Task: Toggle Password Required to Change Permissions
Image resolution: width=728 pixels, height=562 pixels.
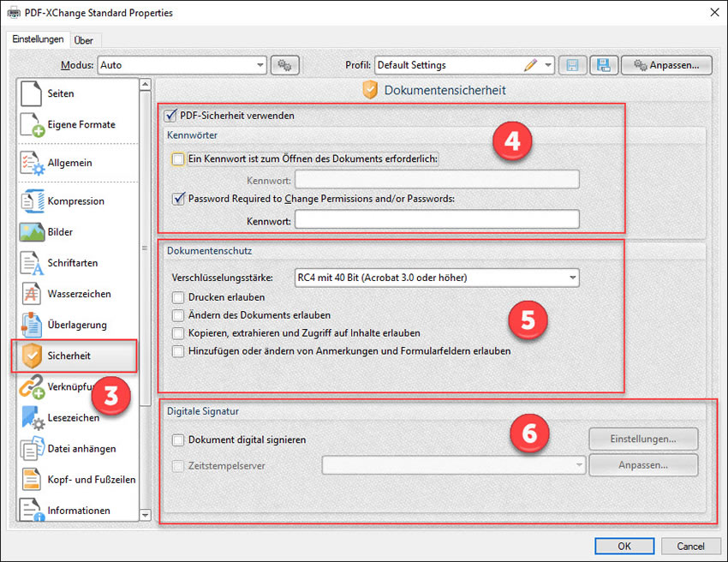Action: [178, 199]
